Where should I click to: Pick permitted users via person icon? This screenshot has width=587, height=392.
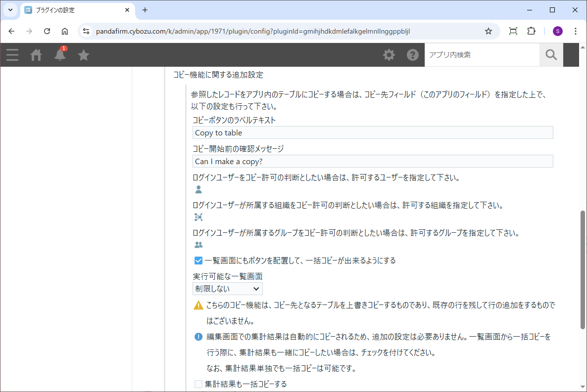(x=198, y=189)
